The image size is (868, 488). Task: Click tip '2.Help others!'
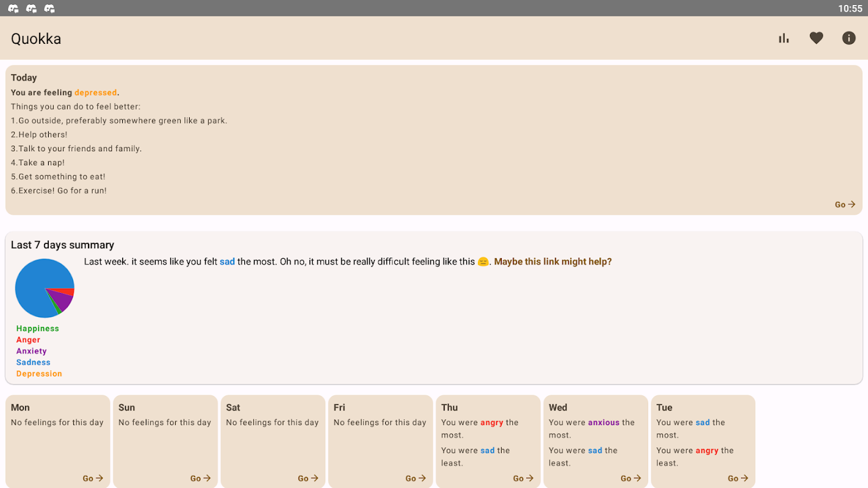(x=39, y=135)
